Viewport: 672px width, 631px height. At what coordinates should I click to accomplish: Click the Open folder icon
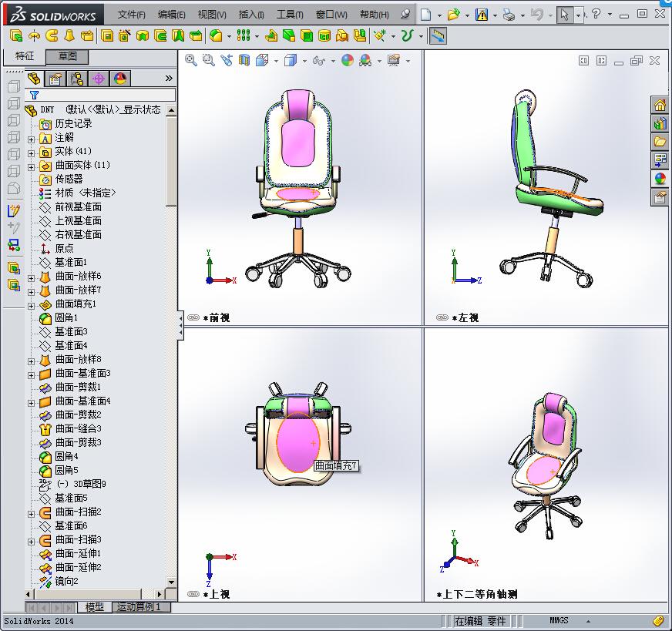(x=453, y=15)
